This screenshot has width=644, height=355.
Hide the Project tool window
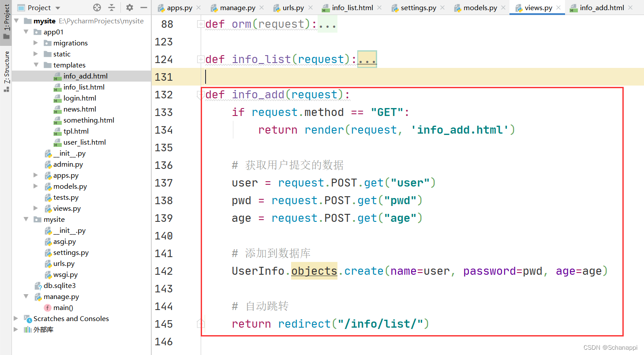[143, 7]
